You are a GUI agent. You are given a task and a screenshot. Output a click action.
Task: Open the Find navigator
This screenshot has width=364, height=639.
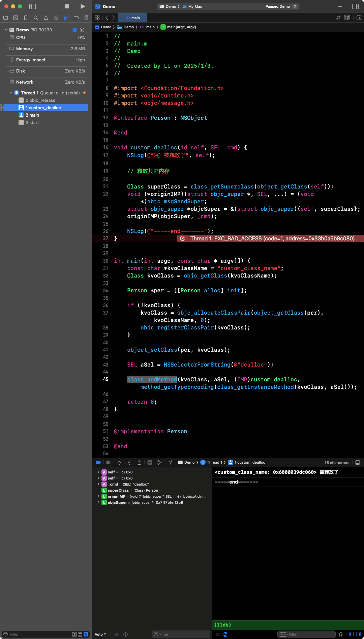point(36,18)
